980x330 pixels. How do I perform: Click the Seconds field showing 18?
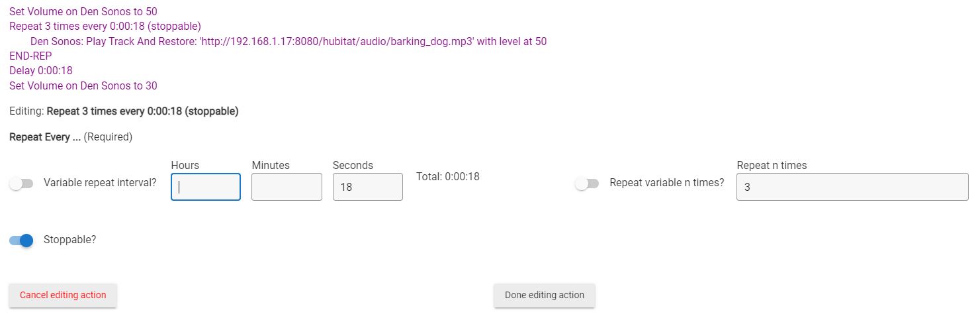[368, 187]
